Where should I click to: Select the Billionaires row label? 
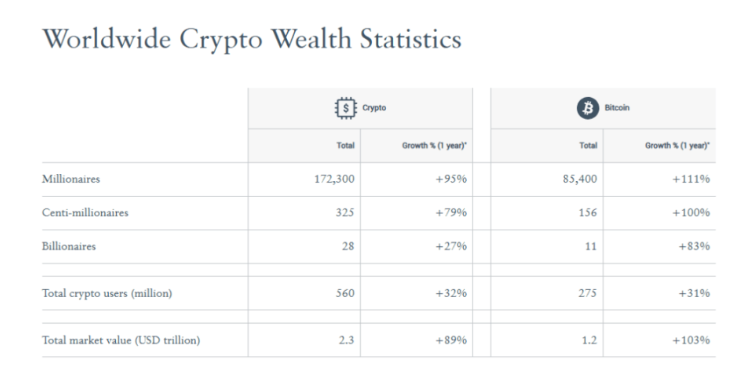tap(69, 247)
